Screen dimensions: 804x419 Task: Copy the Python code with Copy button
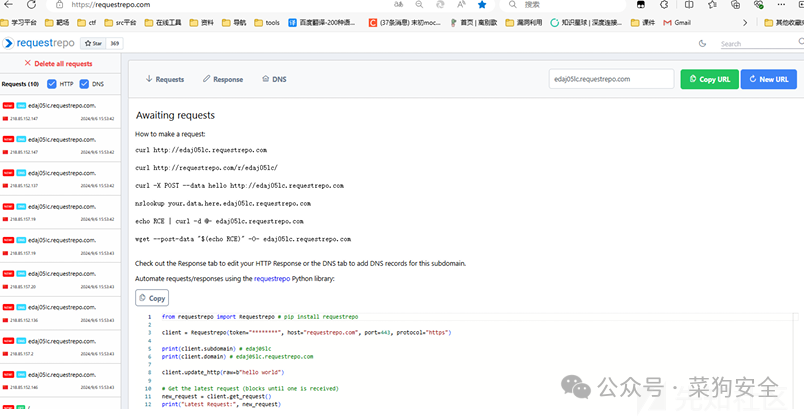click(x=152, y=298)
